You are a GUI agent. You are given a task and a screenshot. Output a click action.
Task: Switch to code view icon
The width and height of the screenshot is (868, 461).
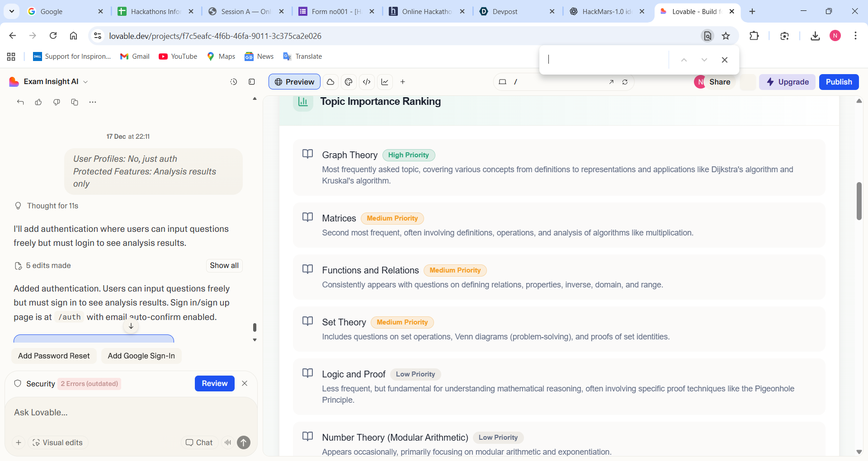click(x=367, y=82)
